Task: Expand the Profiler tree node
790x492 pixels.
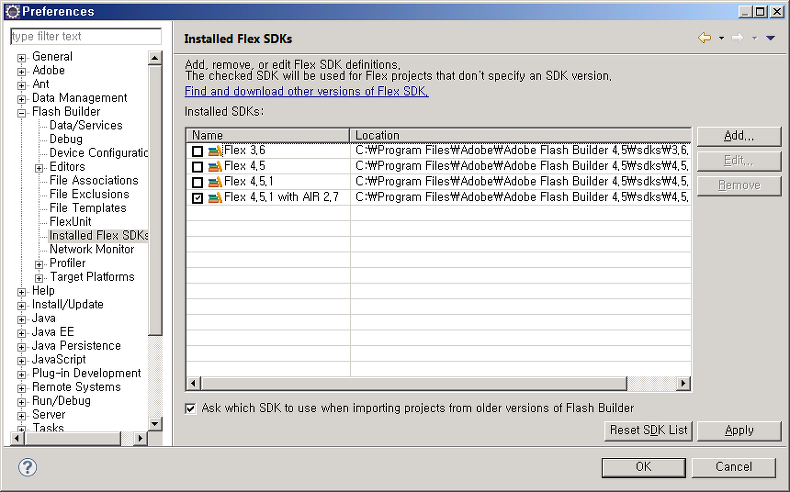Action: pyautogui.click(x=39, y=264)
